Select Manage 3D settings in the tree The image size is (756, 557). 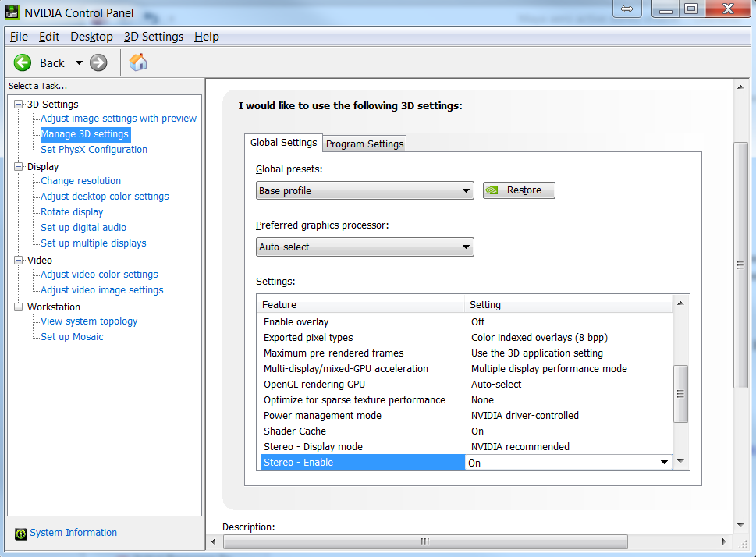point(84,134)
